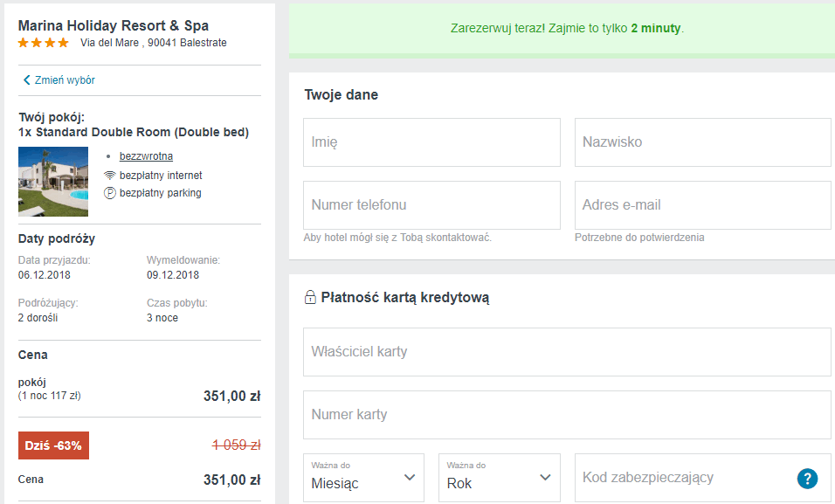This screenshot has height=504, width=835.
Task: Click into the Właściciel karty field
Action: click(567, 352)
